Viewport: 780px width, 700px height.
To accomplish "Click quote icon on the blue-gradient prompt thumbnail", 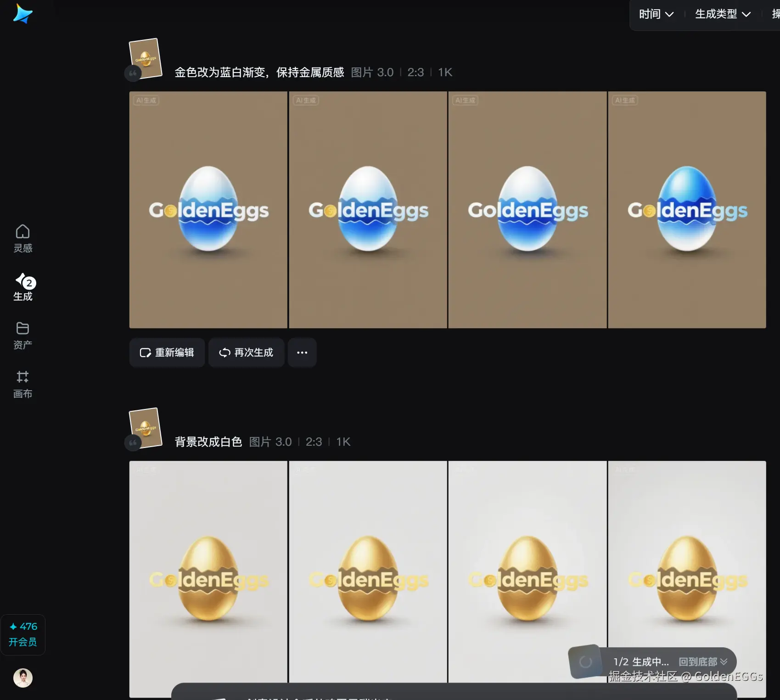I will pos(133,73).
